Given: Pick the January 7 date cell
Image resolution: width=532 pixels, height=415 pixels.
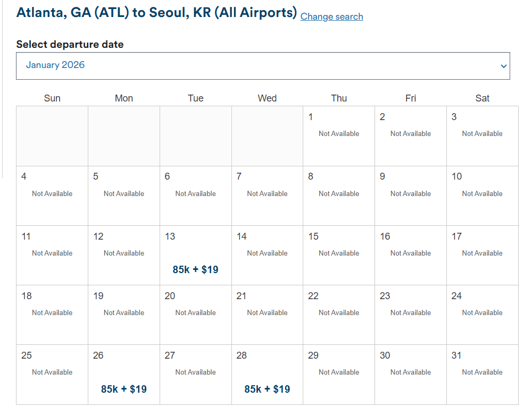Looking at the screenshot, I should coord(267,196).
